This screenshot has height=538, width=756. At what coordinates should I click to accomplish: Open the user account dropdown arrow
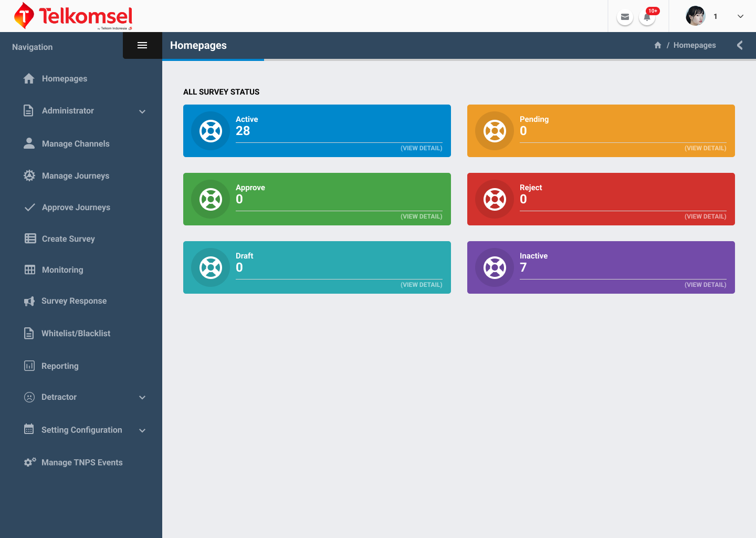click(740, 16)
